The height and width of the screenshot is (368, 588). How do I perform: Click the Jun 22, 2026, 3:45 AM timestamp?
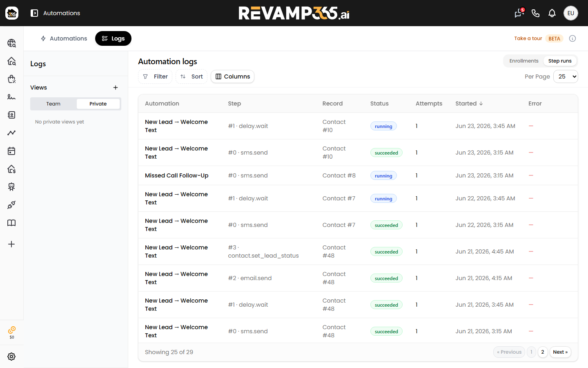click(x=485, y=198)
